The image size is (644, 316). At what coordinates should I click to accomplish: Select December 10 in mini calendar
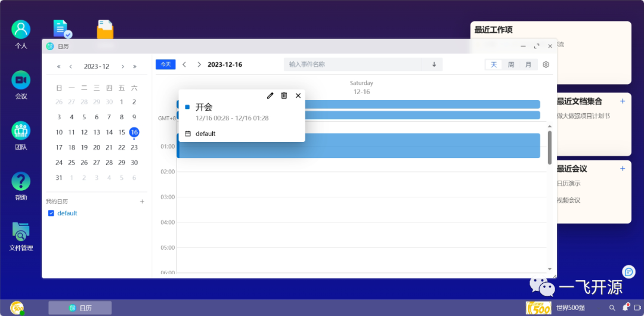(59, 132)
